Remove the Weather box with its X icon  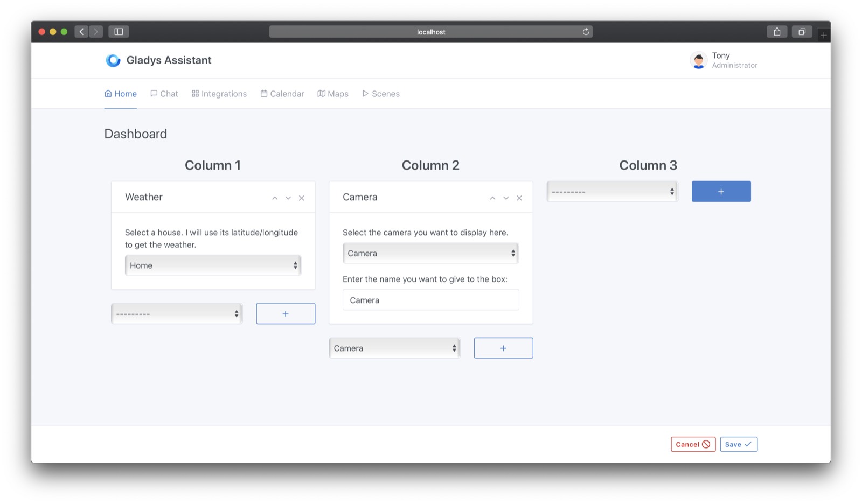pos(302,198)
